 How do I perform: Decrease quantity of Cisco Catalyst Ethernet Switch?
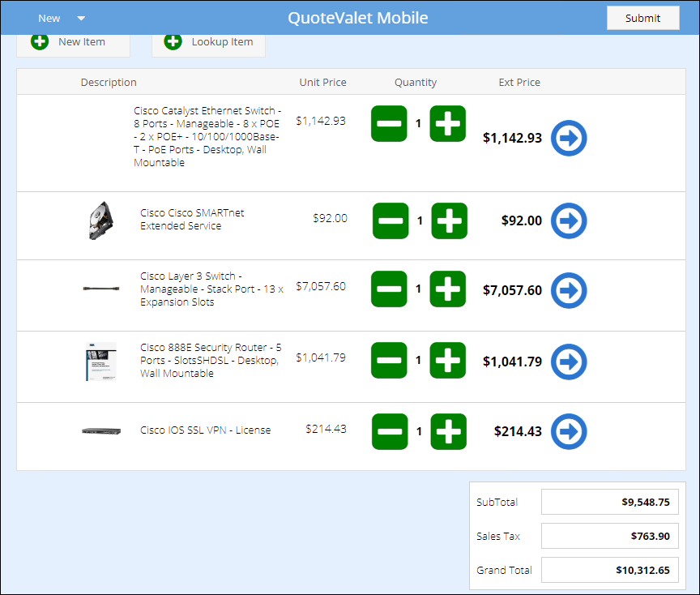389,123
